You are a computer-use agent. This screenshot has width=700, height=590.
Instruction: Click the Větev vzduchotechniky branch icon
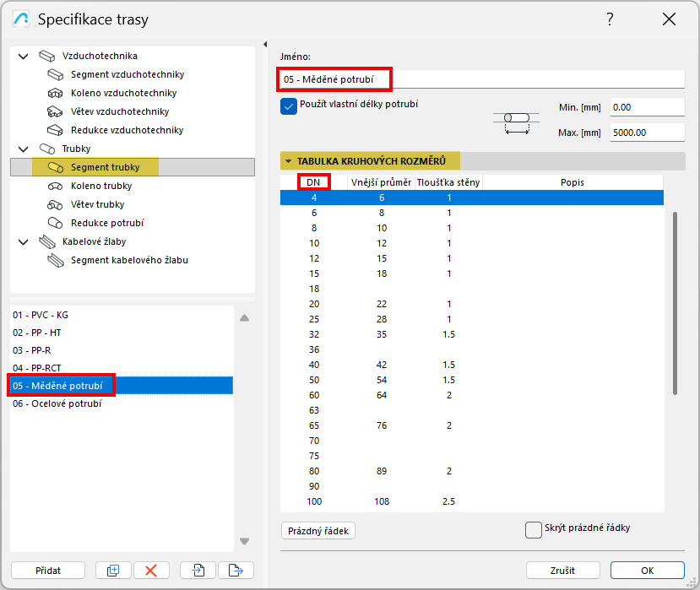click(56, 111)
